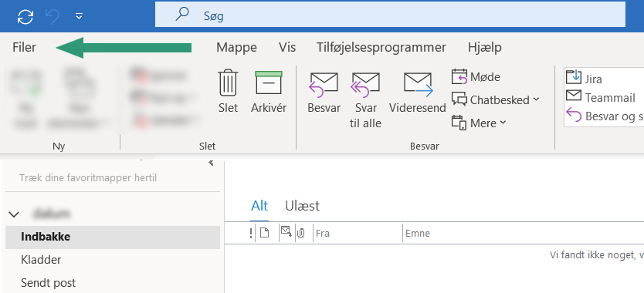Switch to the Vis ribbon tab
This screenshot has height=293, width=644.
point(287,48)
